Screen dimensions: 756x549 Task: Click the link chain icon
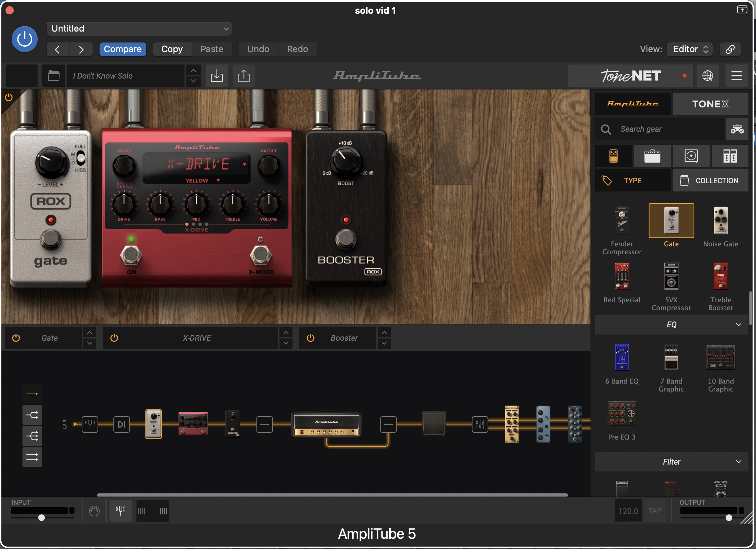[730, 49]
